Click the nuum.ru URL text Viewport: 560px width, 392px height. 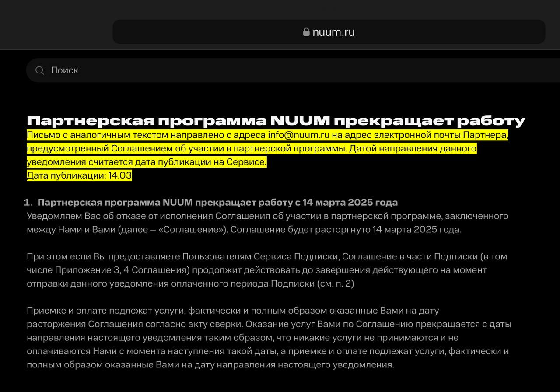point(333,32)
